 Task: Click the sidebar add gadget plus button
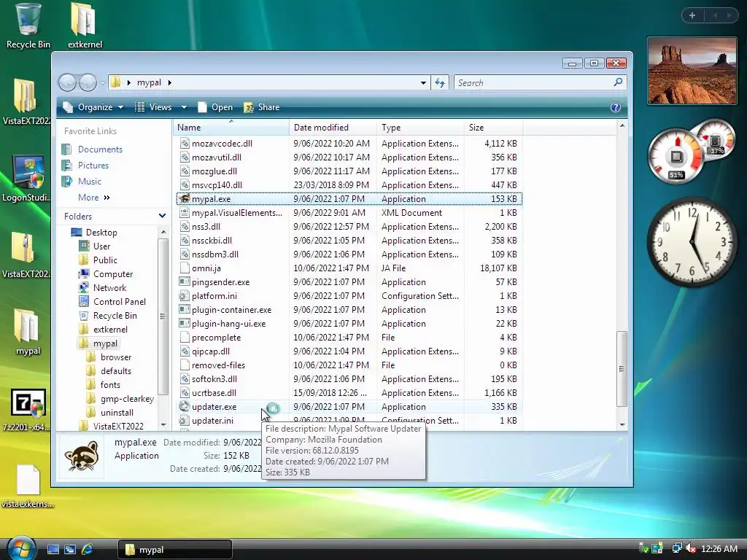click(x=692, y=15)
